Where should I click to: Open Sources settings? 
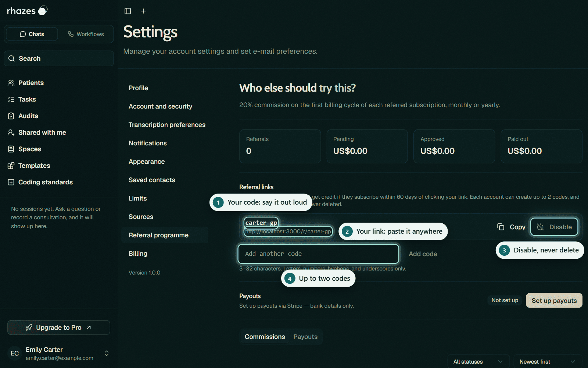pos(165,217)
